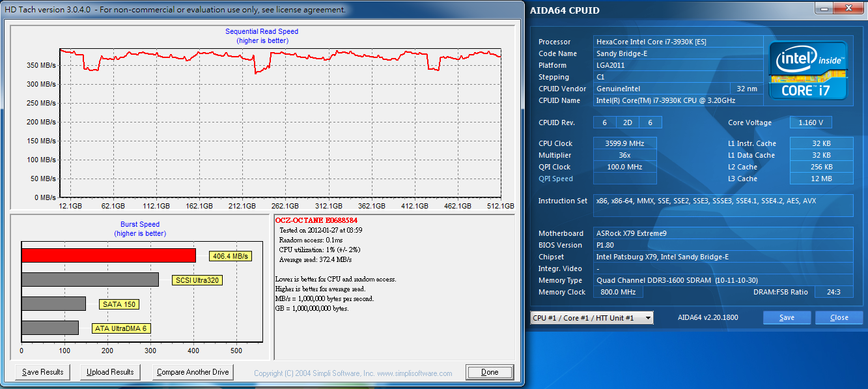Click the Intel Core i7 logo badge
868x389 pixels.
point(808,71)
